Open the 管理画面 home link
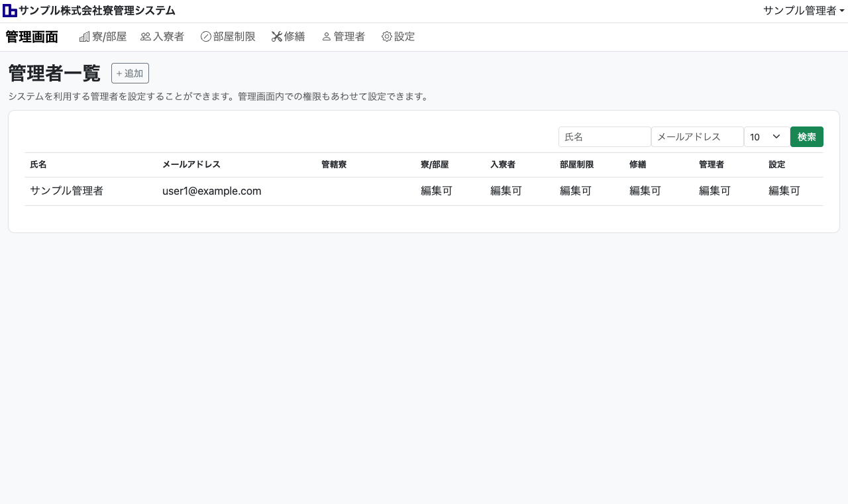The height and width of the screenshot is (504, 848). 32,37
